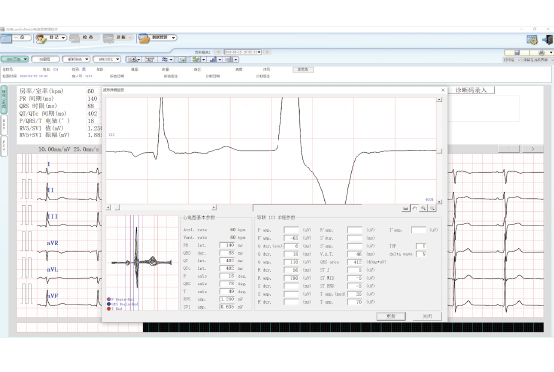This screenshot has width=554, height=372.
Task: Click the horizontal scrollbar thumb under the waveform
Action: point(117,207)
